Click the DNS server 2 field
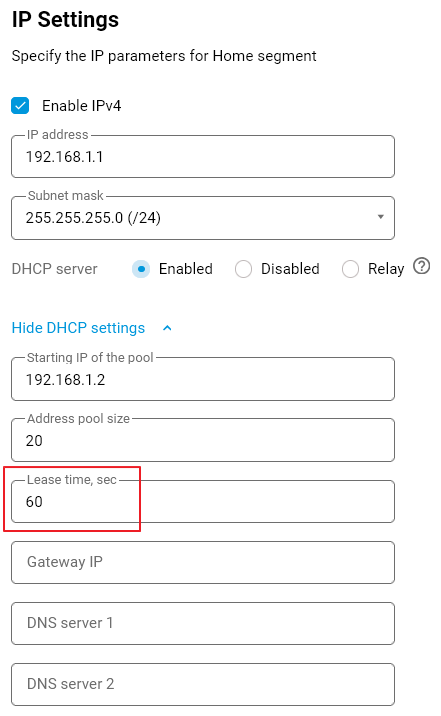 [203, 684]
